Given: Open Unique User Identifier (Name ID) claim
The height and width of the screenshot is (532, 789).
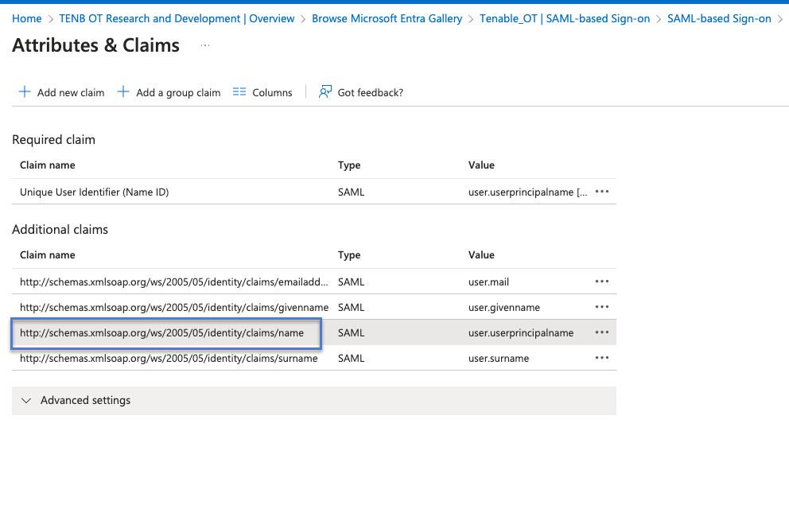Looking at the screenshot, I should [94, 192].
